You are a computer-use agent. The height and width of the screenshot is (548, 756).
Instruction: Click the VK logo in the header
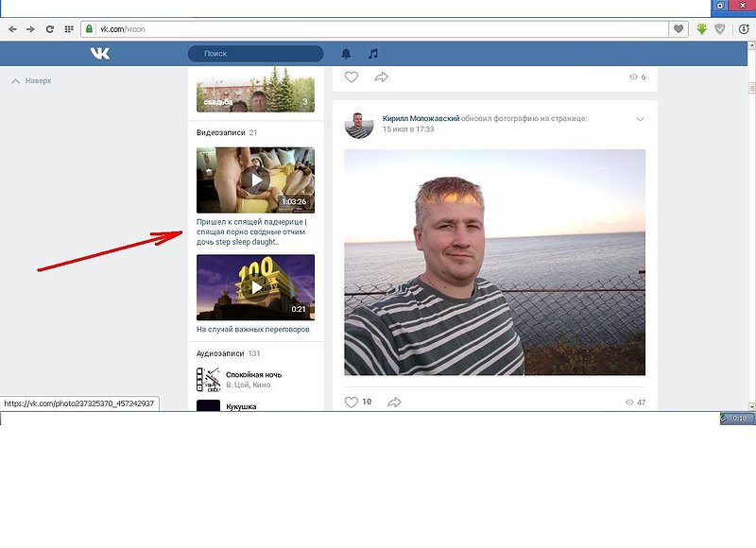(100, 54)
